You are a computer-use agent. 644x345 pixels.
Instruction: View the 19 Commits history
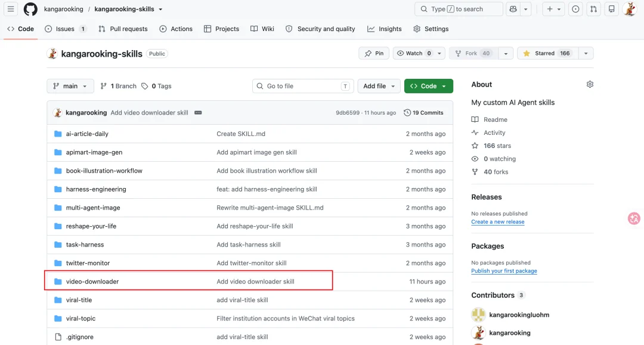click(423, 113)
